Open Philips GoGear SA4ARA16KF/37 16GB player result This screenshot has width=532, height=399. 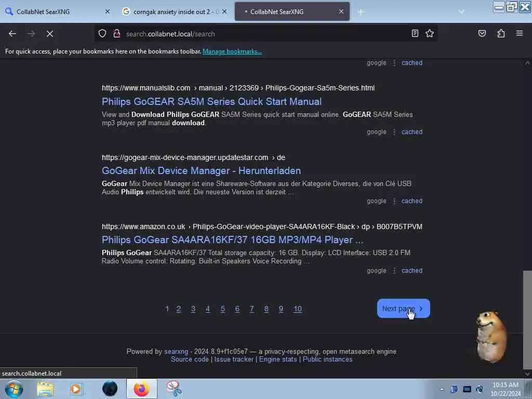coord(232,240)
